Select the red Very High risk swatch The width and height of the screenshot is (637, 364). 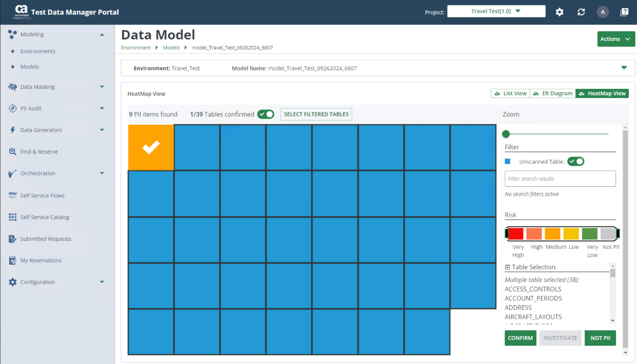(515, 234)
